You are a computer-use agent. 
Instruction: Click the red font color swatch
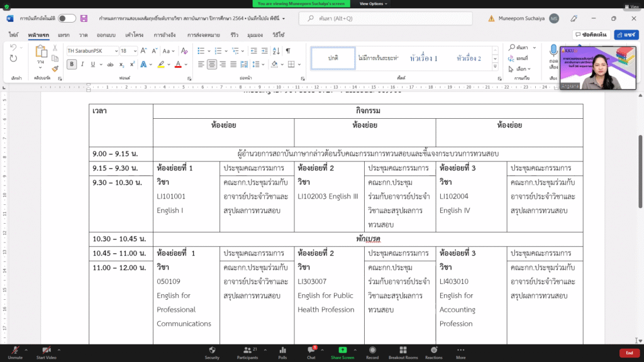(x=178, y=64)
